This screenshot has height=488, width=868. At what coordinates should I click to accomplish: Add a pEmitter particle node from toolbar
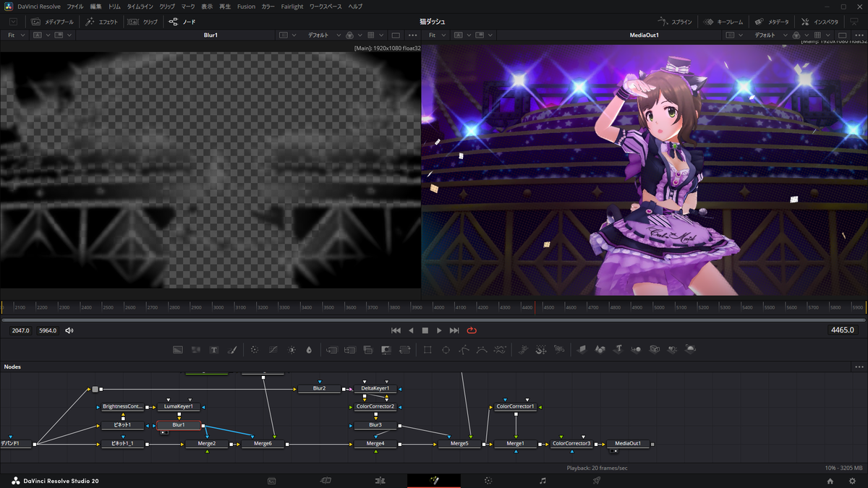pos(522,350)
